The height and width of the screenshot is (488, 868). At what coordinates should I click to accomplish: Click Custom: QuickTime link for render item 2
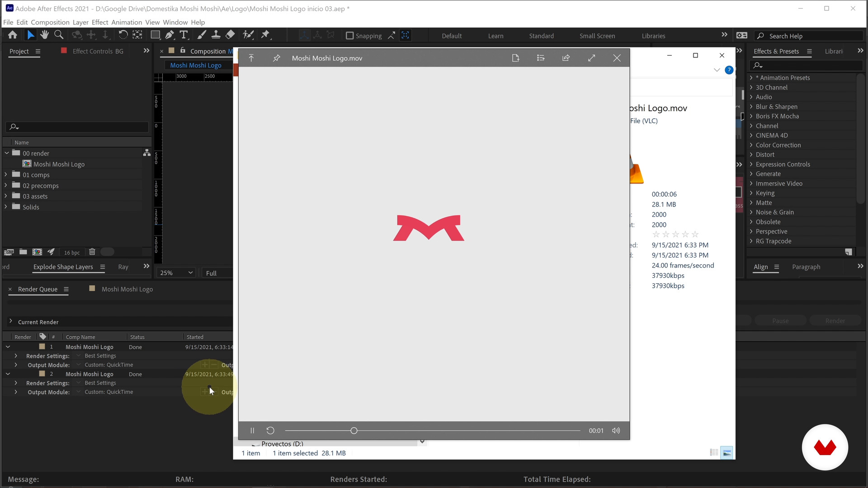click(109, 392)
